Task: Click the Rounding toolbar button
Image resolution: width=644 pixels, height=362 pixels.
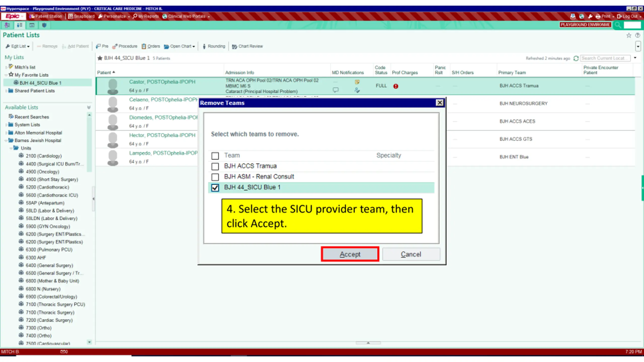Action: click(x=214, y=46)
